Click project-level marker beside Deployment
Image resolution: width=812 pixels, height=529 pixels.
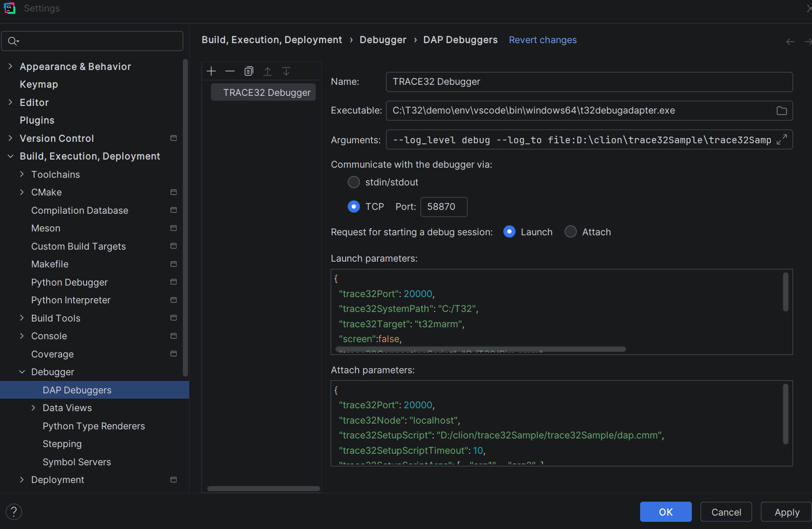tap(173, 480)
